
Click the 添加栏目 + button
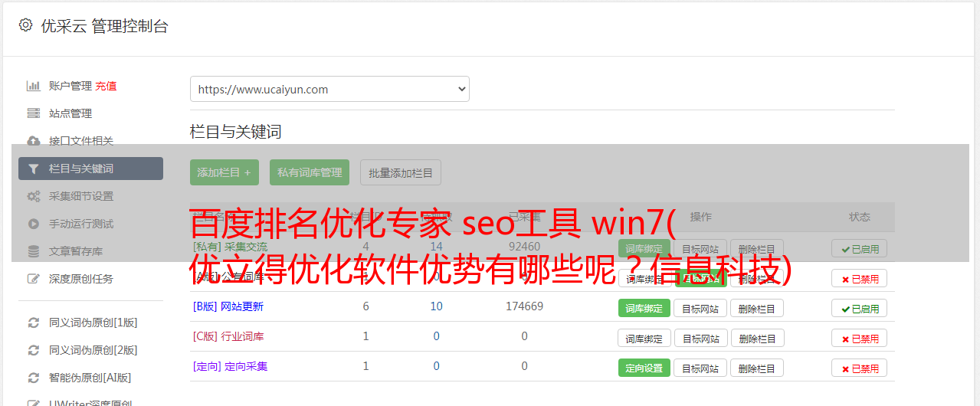pyautogui.click(x=225, y=172)
